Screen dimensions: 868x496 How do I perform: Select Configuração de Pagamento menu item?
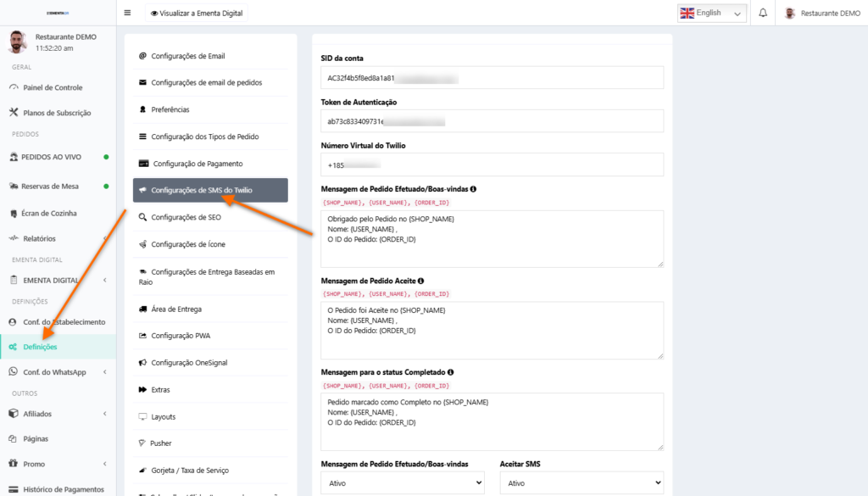197,164
